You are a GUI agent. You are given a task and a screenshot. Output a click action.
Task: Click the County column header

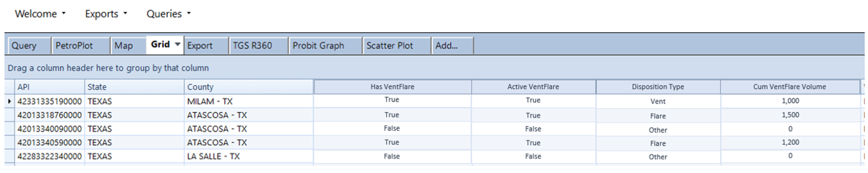point(249,87)
